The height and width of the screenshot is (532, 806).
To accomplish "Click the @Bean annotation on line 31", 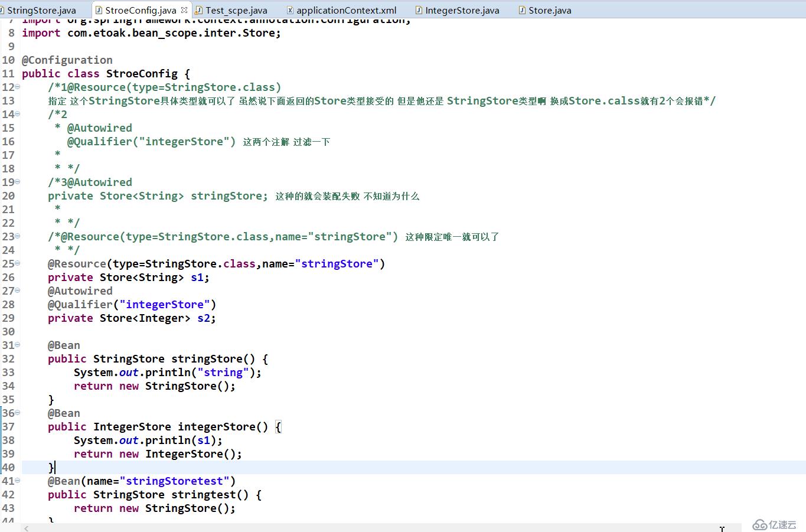I will coord(64,345).
